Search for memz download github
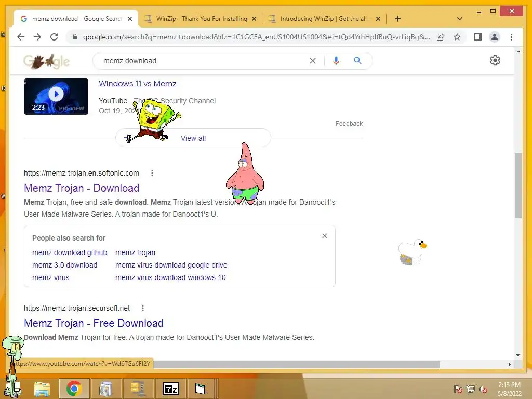 70,252
